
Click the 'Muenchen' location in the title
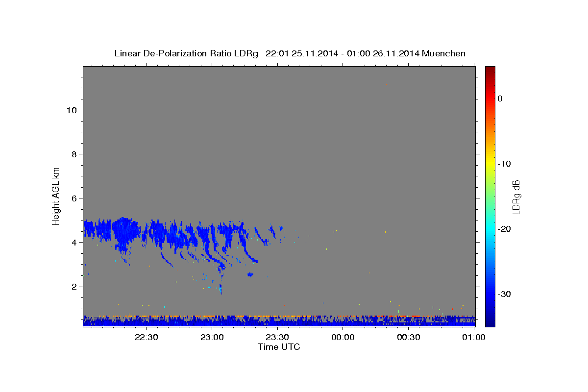[x=444, y=53]
